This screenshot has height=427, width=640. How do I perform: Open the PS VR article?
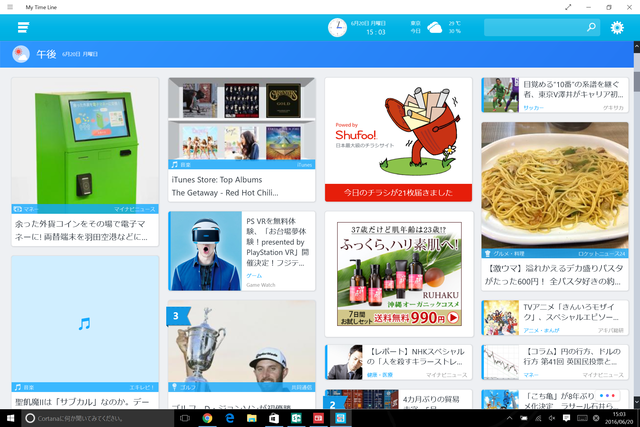click(242, 251)
